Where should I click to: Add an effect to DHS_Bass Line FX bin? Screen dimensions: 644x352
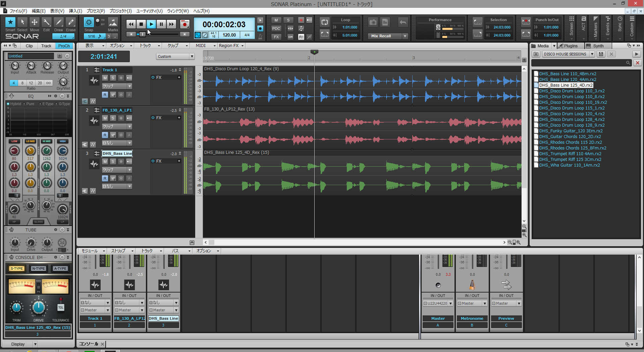click(179, 161)
